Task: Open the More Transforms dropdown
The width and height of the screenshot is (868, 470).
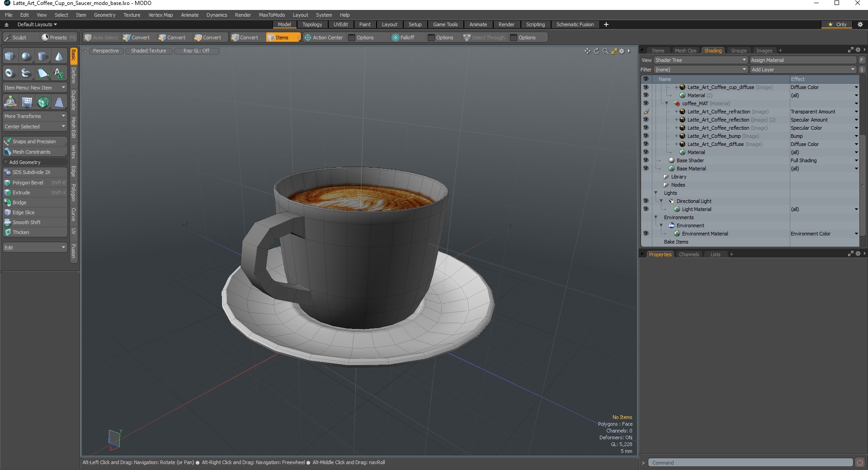Action: (x=35, y=116)
